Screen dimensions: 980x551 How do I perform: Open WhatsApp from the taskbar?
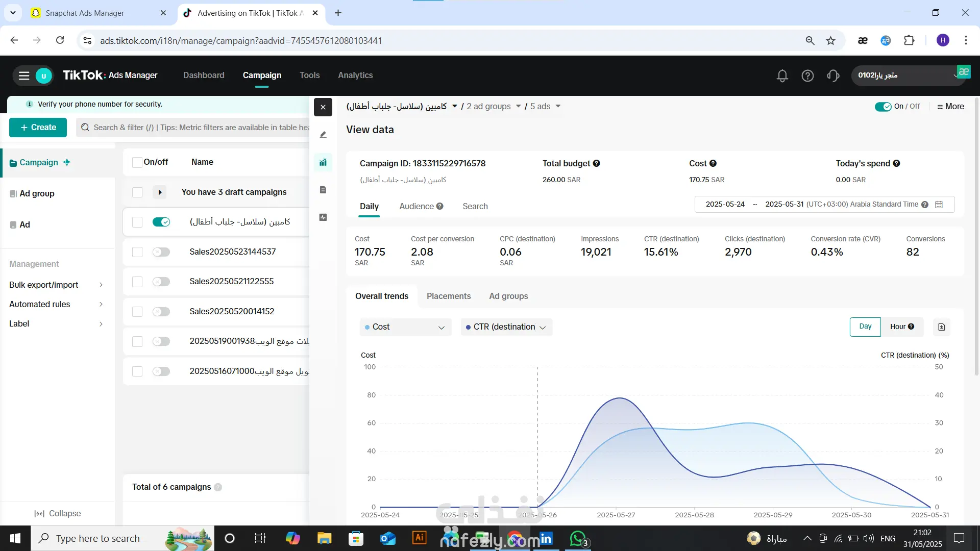(x=578, y=538)
